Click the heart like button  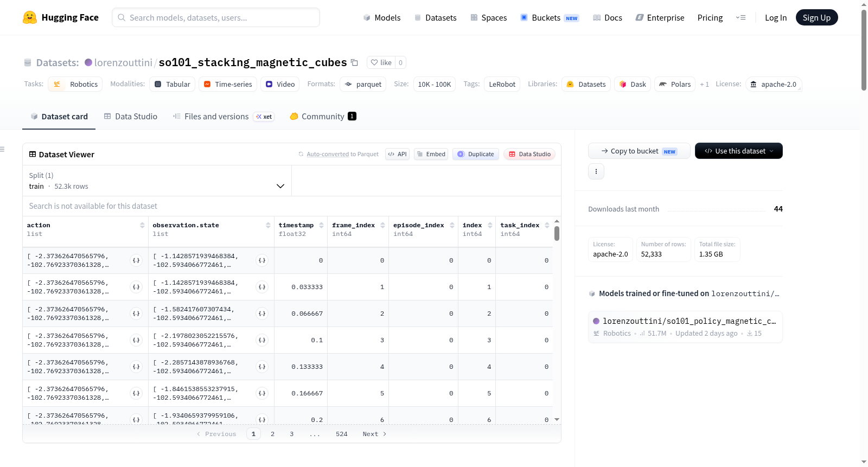coord(381,62)
